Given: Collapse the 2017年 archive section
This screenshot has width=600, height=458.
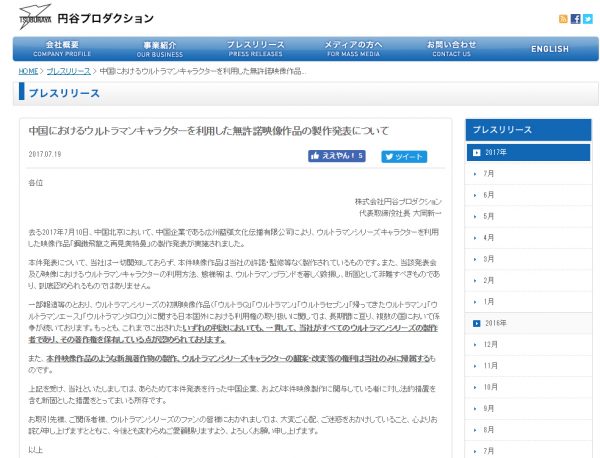Looking at the screenshot, I should [x=528, y=152].
